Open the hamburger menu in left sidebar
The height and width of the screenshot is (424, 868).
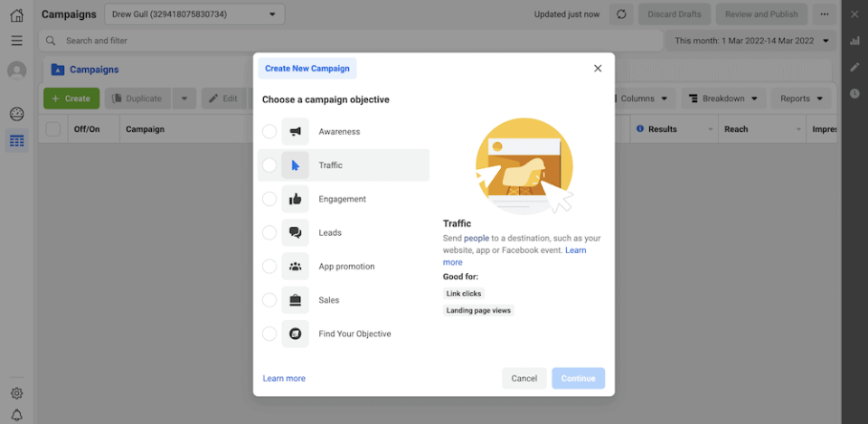tap(16, 41)
